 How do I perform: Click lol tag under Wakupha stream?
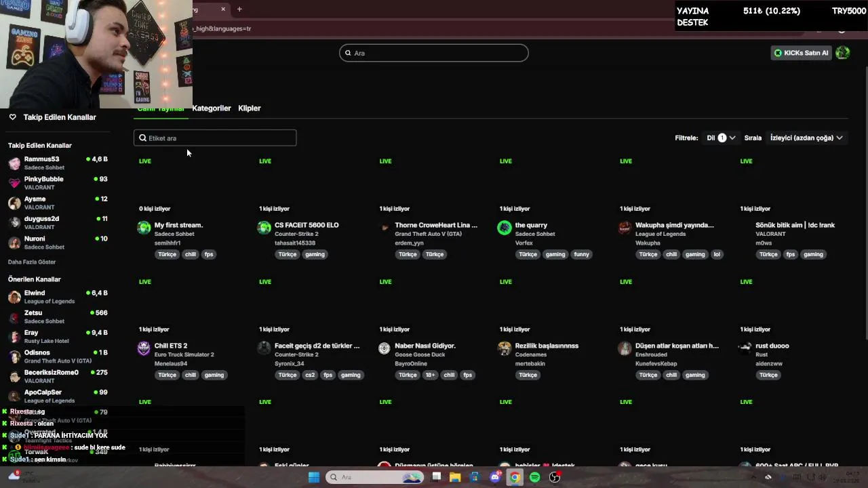717,254
